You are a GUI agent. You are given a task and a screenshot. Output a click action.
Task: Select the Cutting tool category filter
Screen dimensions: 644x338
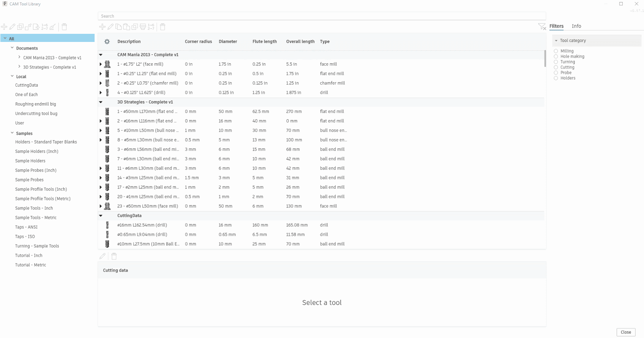pyautogui.click(x=556, y=67)
